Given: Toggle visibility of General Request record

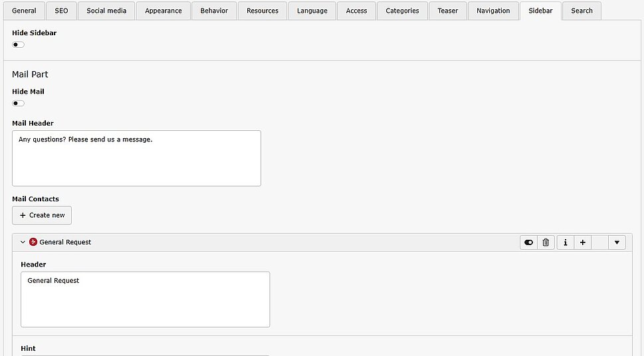Looking at the screenshot, I should coord(528,242).
